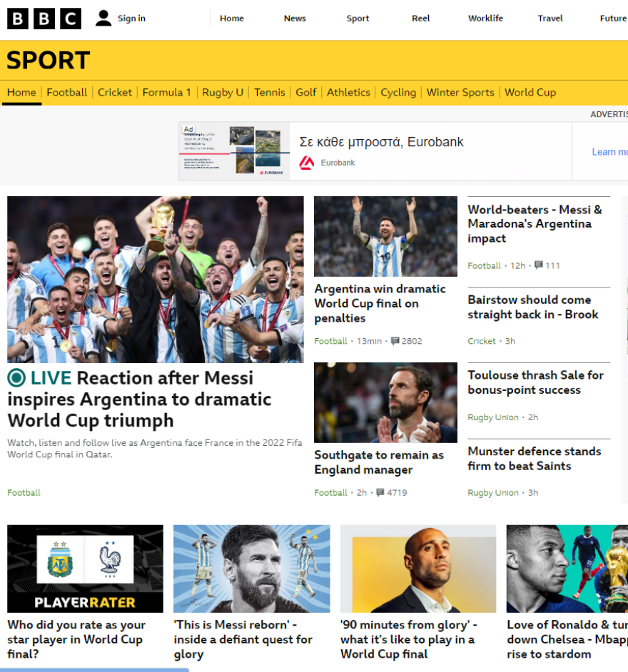Open Bairstow should come straight back article
Viewport: 628px width, 672px height.
click(x=533, y=307)
